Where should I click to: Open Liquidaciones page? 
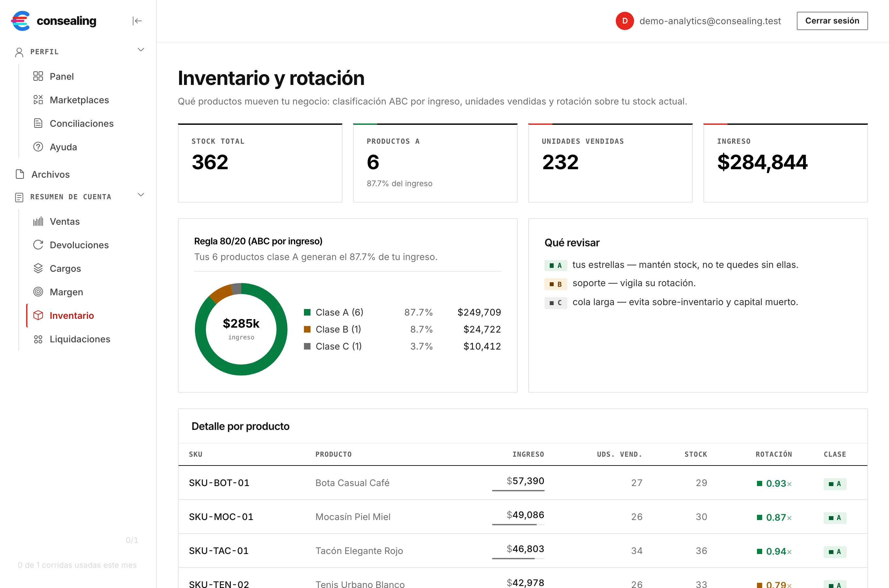pos(80,339)
